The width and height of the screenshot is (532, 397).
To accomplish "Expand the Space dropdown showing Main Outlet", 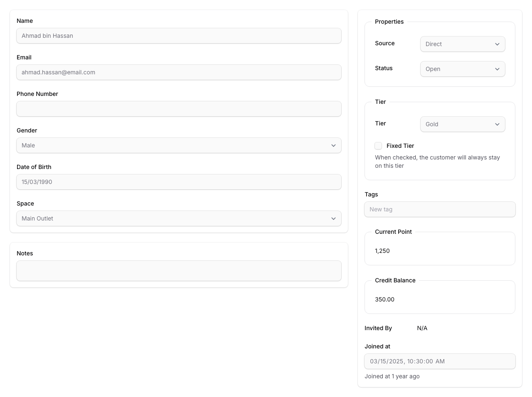I will click(179, 218).
